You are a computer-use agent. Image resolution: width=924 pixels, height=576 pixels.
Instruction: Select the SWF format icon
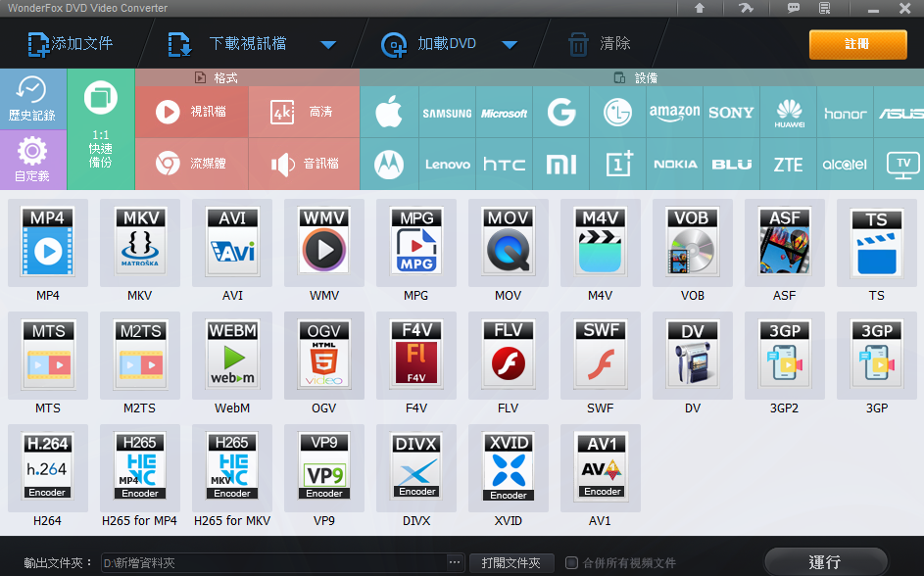[x=600, y=356]
